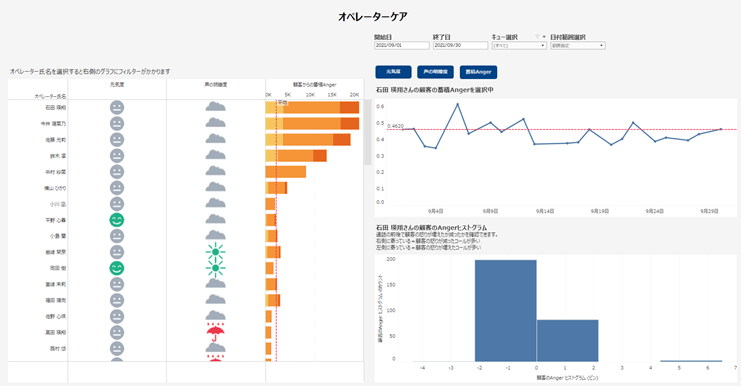Click the cloud icon in the first operator row
741x386 pixels.
[x=215, y=107]
